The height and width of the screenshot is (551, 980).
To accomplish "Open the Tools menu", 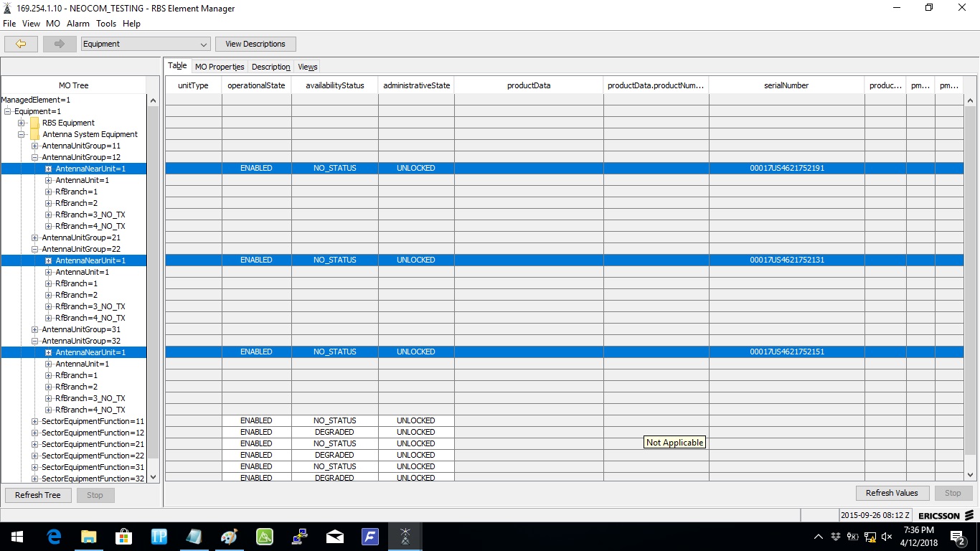I will 106,24.
